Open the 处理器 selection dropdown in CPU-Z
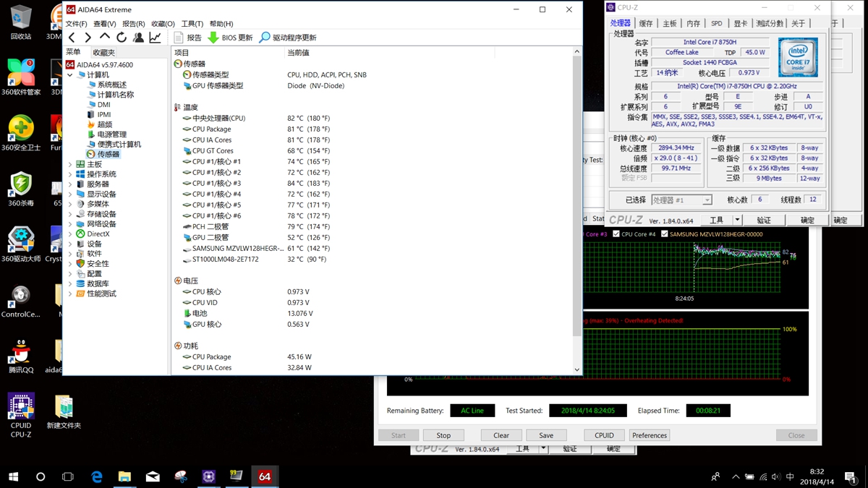The width and height of the screenshot is (868, 488). pyautogui.click(x=707, y=200)
